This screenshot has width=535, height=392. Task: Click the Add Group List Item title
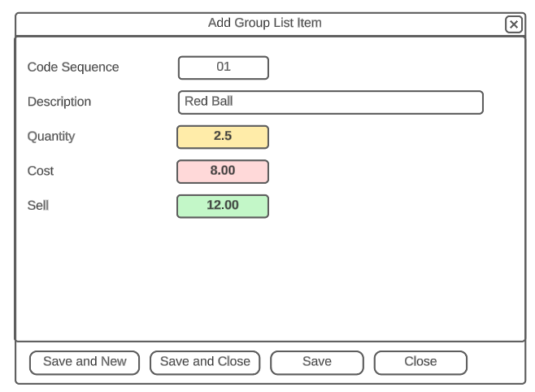coord(265,24)
